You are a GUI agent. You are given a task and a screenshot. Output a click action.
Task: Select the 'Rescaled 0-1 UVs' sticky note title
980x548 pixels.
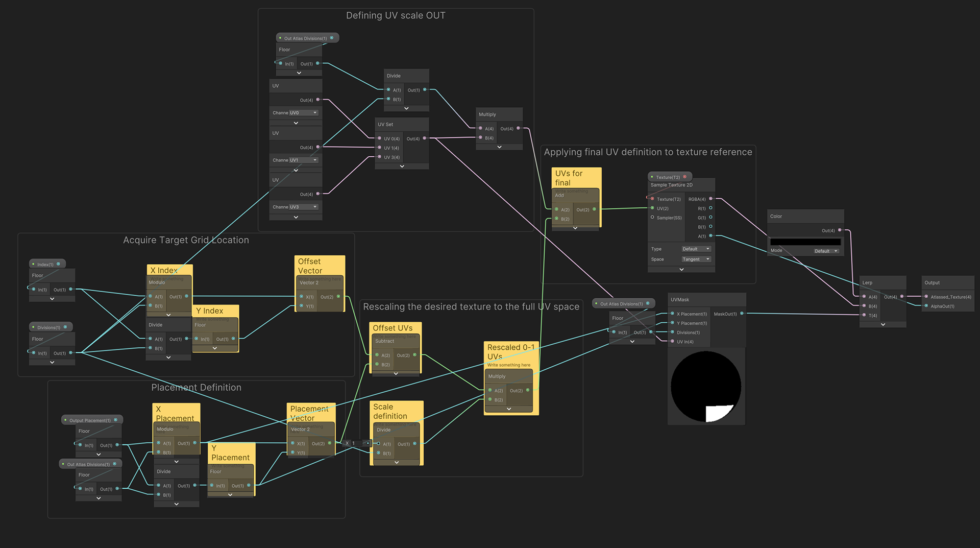[510, 351]
